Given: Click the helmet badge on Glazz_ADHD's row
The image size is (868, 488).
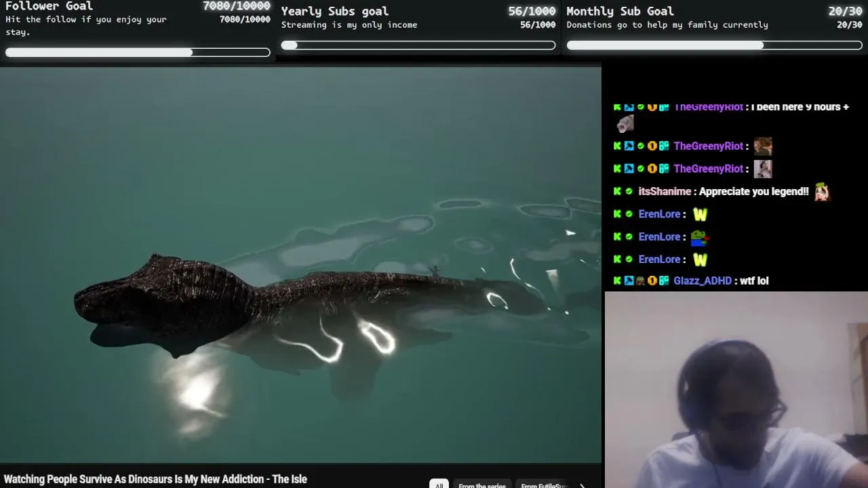Looking at the screenshot, I should [640, 281].
